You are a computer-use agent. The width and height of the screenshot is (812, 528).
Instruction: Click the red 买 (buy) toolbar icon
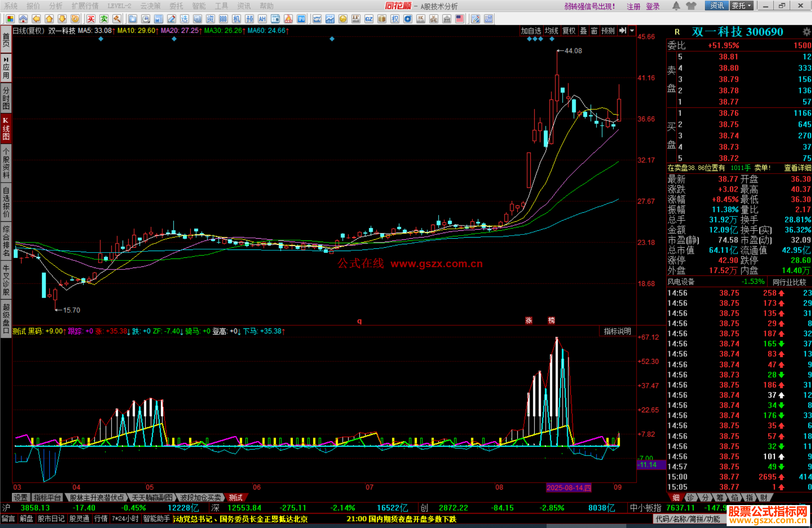click(x=91, y=19)
